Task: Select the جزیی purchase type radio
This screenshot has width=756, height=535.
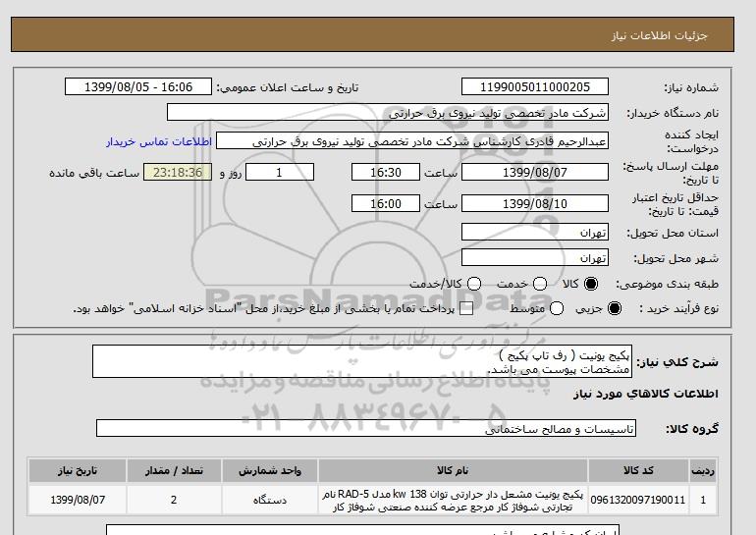Action: click(615, 308)
